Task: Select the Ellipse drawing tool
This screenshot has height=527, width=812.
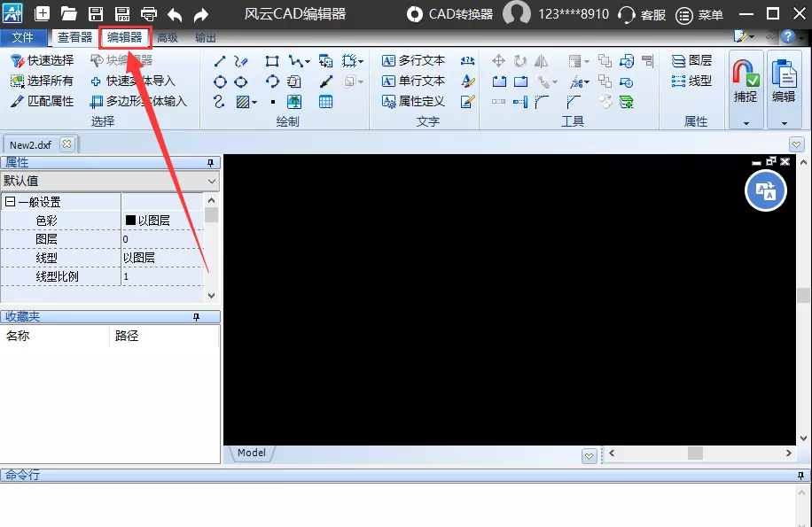Action: click(x=241, y=81)
